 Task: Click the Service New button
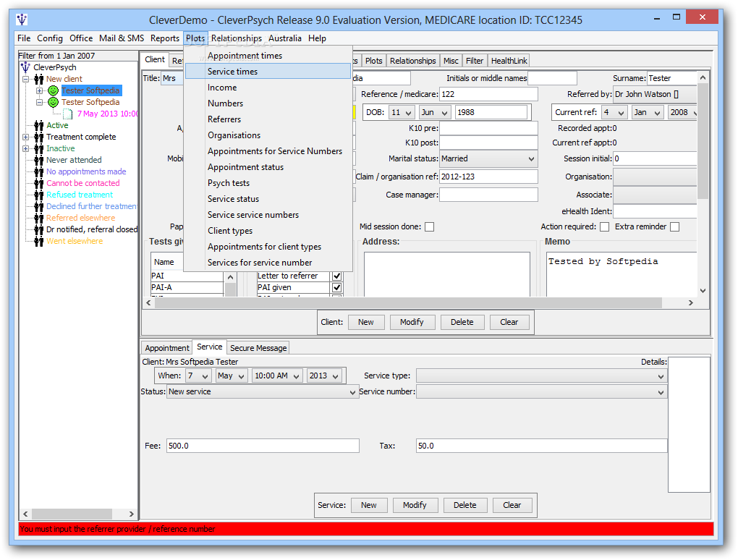coord(368,506)
